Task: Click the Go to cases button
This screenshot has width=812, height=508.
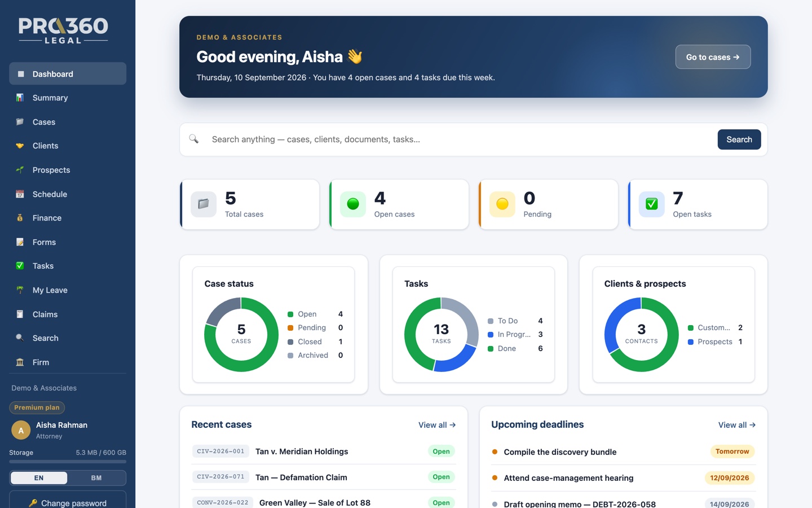Action: tap(713, 57)
